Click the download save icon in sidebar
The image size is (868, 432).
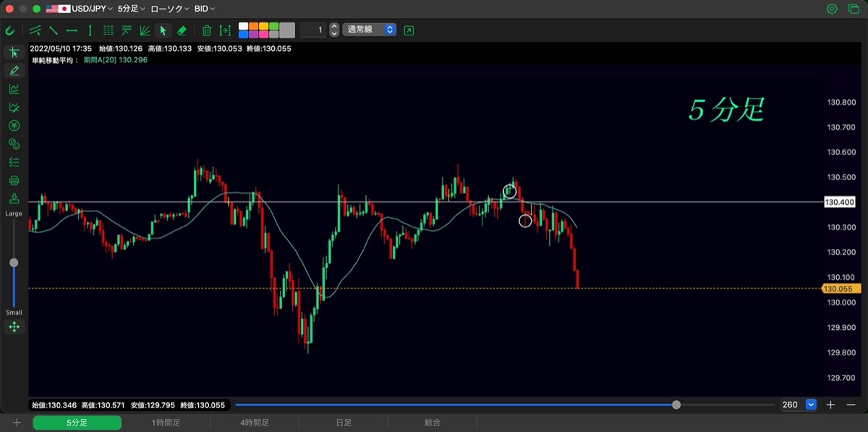click(x=14, y=199)
